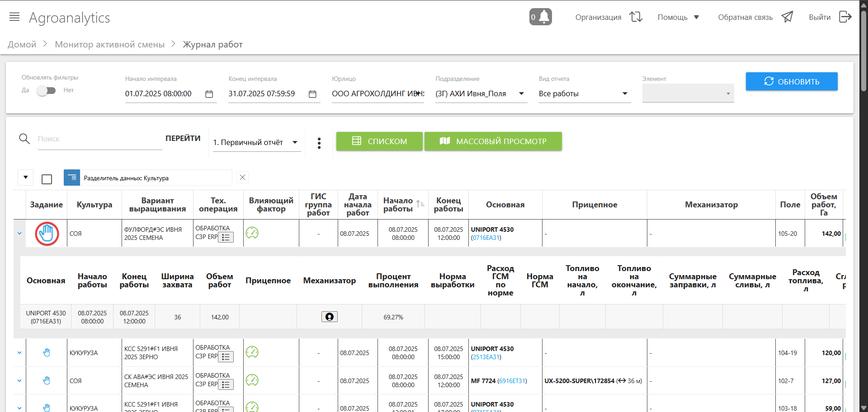Click the hand task icon in soybean row

pos(47,234)
